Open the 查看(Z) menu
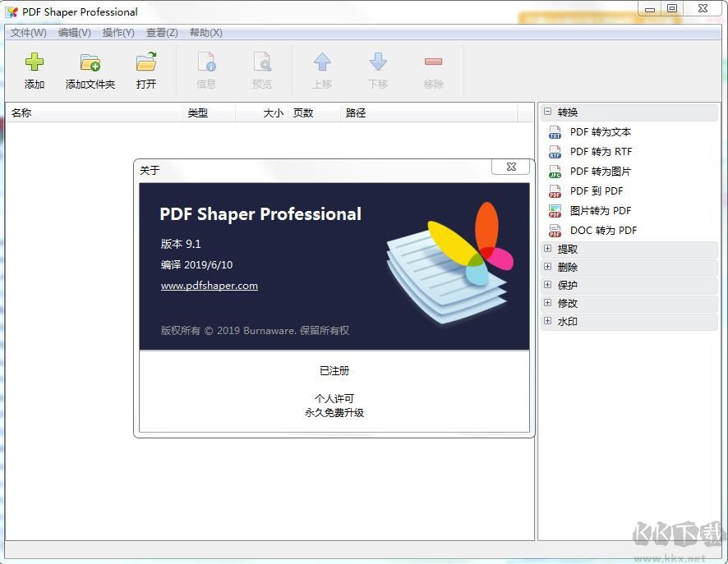The width and height of the screenshot is (728, 564). pos(162,33)
